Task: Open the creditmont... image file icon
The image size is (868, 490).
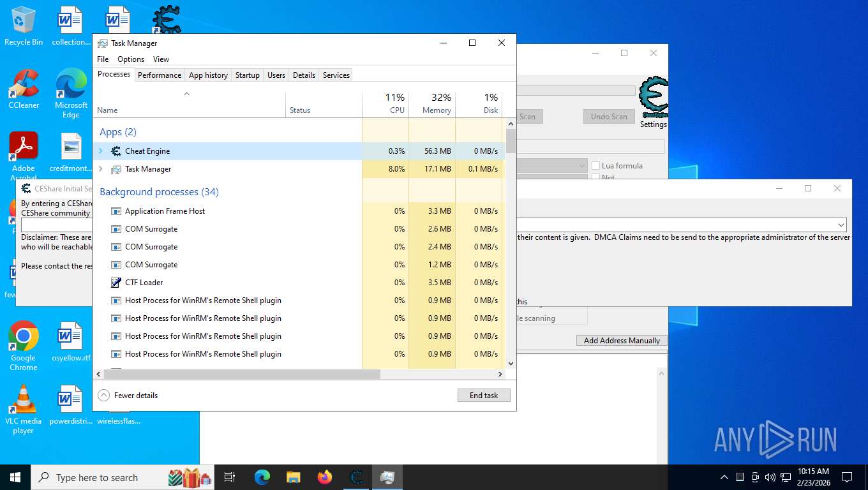Action: click(x=71, y=152)
